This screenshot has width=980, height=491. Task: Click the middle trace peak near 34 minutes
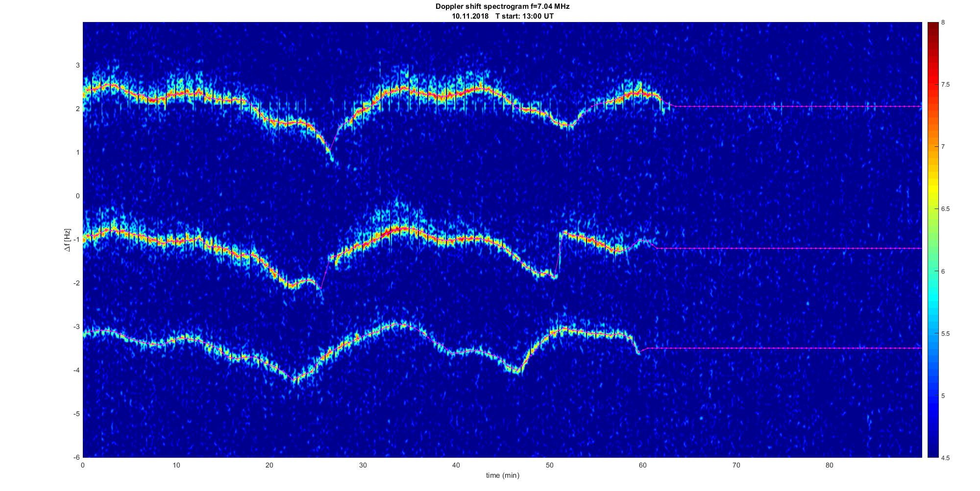tap(403, 228)
